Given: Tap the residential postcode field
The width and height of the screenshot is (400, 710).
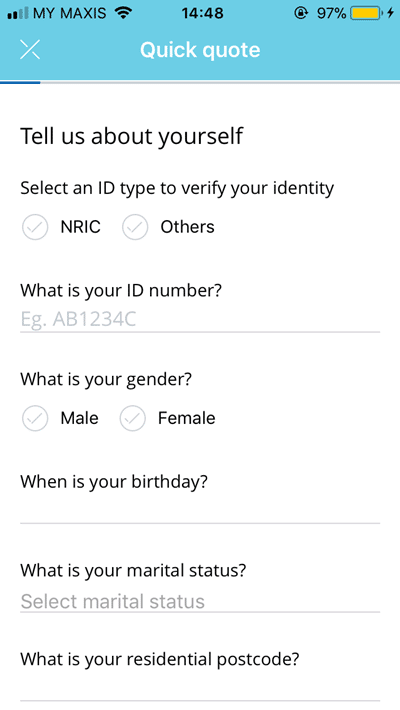Looking at the screenshot, I should [x=200, y=688].
